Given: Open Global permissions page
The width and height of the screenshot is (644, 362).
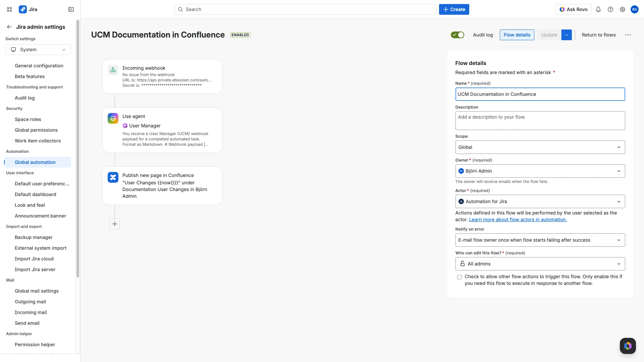Looking at the screenshot, I should pyautogui.click(x=36, y=130).
